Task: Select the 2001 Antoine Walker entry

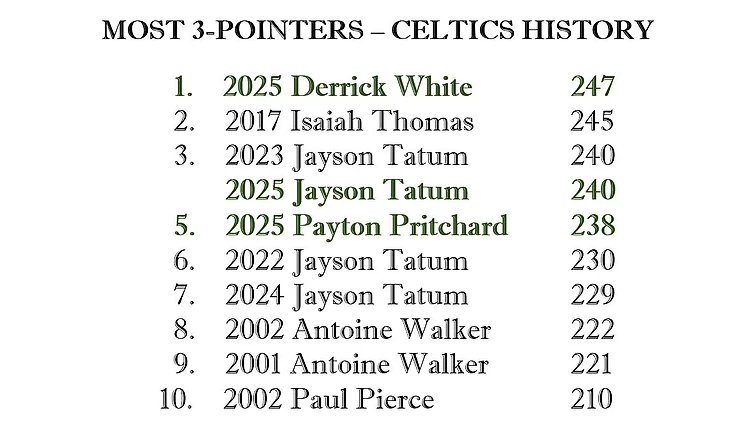Action: (x=357, y=365)
